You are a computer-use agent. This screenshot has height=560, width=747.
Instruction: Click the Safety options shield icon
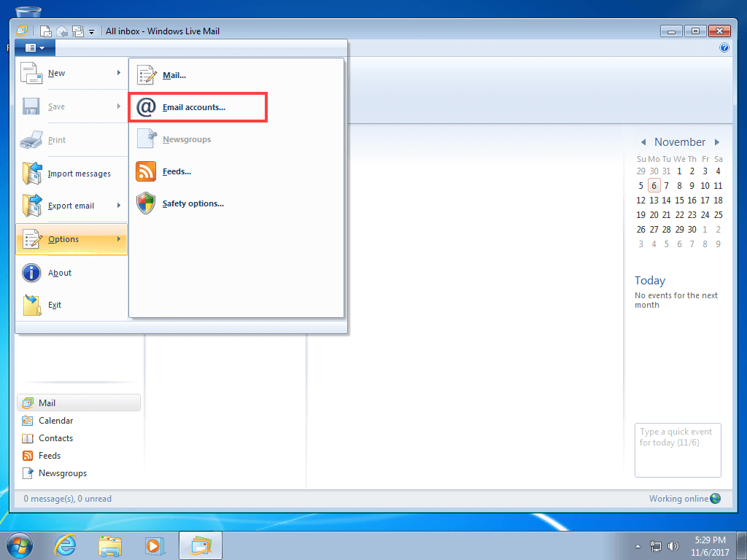[x=146, y=203]
